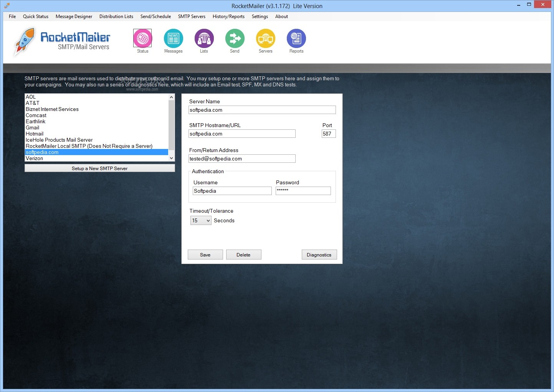Click the server list scroll-up arrow
This screenshot has width=554, height=392.
pos(171,97)
